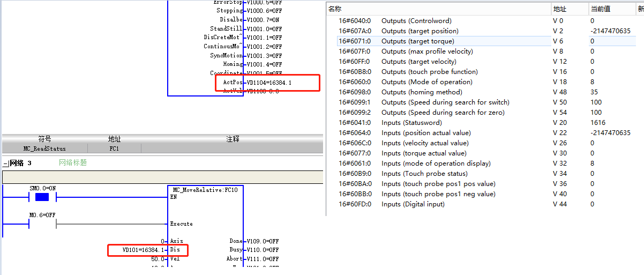The height and width of the screenshot is (275, 644).
Task: Select row Outputs (Mode of operation)
Action: [485, 82]
